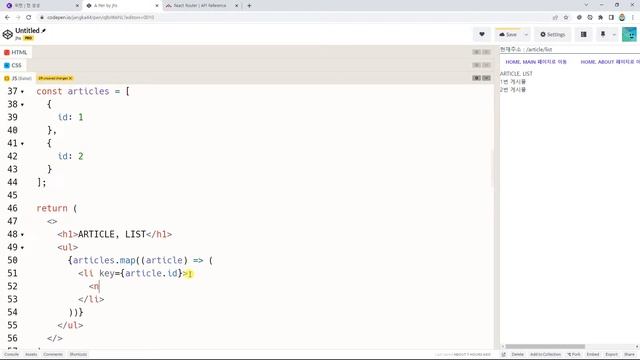Open CSS editor dropdown menu icon
The width and height of the screenshot is (640, 360).
tap(486, 65)
